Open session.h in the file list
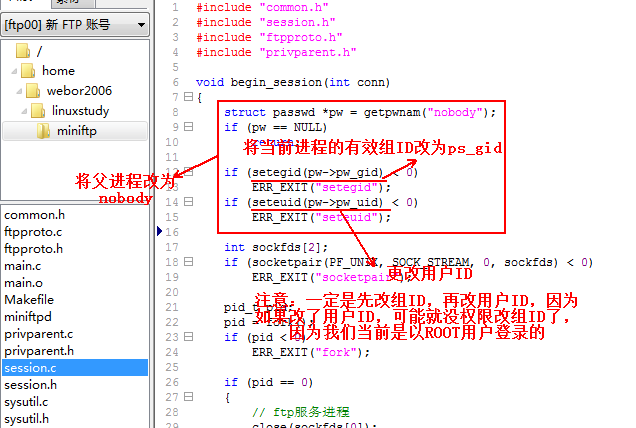636x428 pixels. (31, 385)
